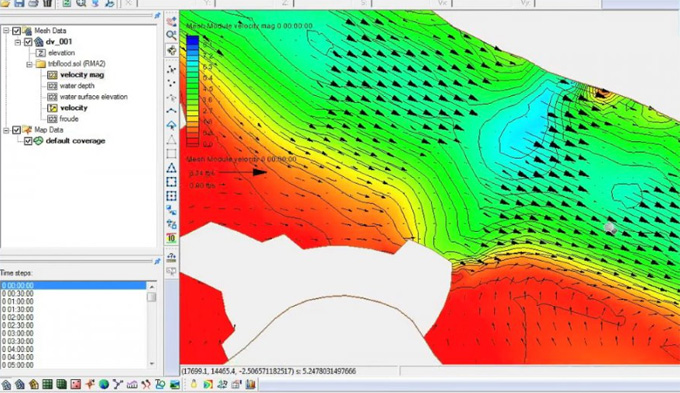The height and width of the screenshot is (393, 680).
Task: Select the blue triangle with nodes tool
Action: tap(172, 168)
